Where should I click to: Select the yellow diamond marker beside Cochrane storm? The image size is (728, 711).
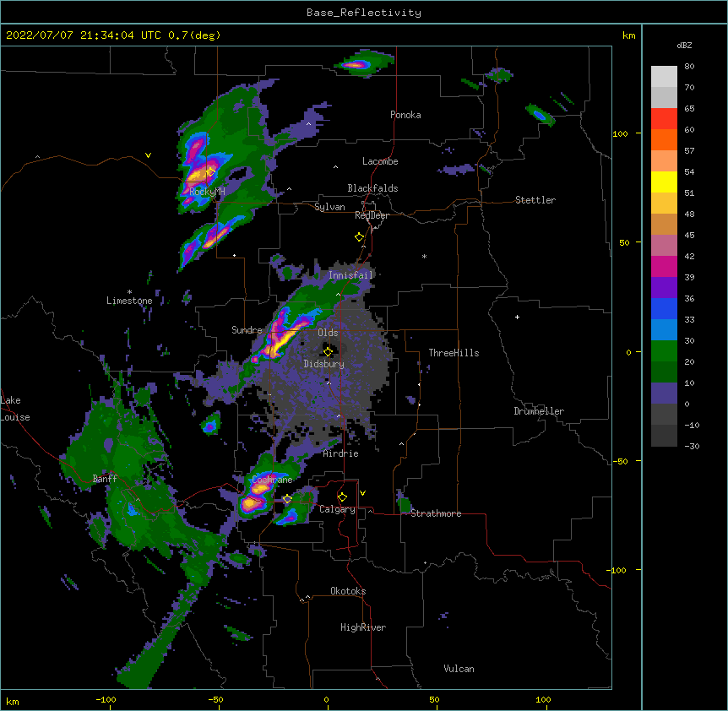(287, 499)
